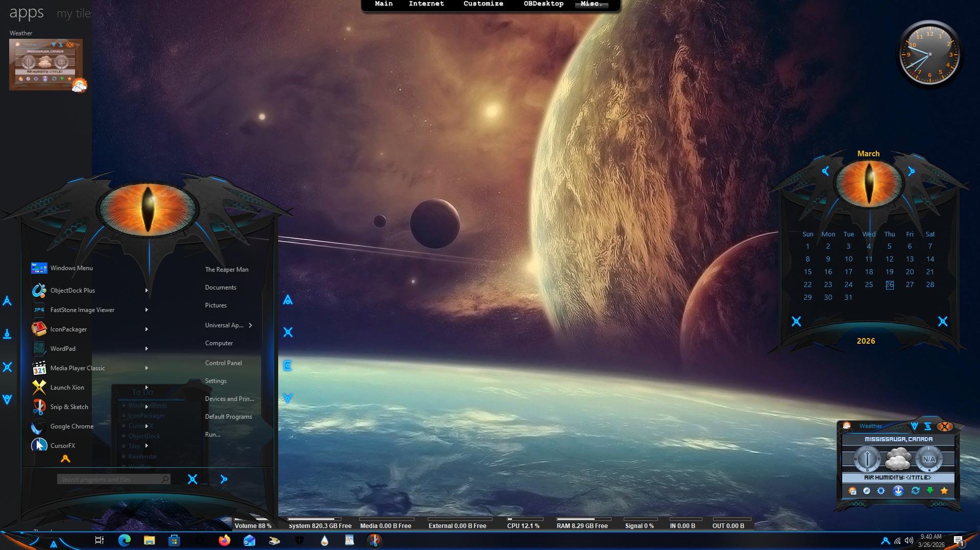
Task: Expand the ObjectDock Plus submenu arrow
Action: pyautogui.click(x=146, y=291)
